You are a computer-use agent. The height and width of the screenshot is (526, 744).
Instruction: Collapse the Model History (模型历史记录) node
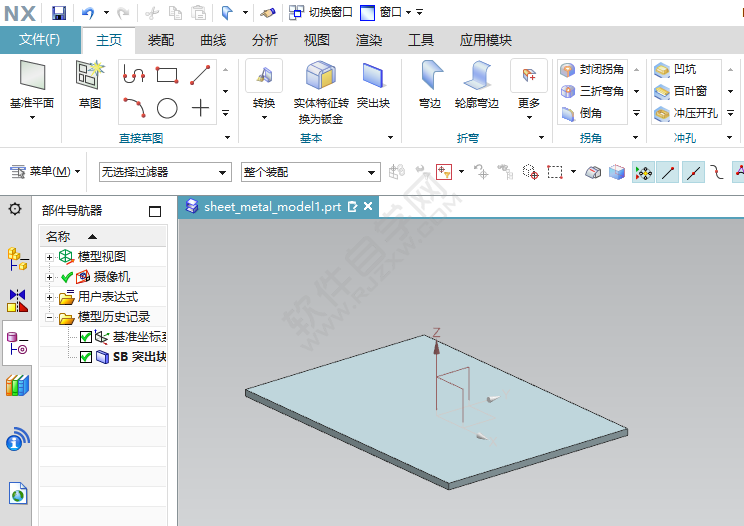point(49,317)
